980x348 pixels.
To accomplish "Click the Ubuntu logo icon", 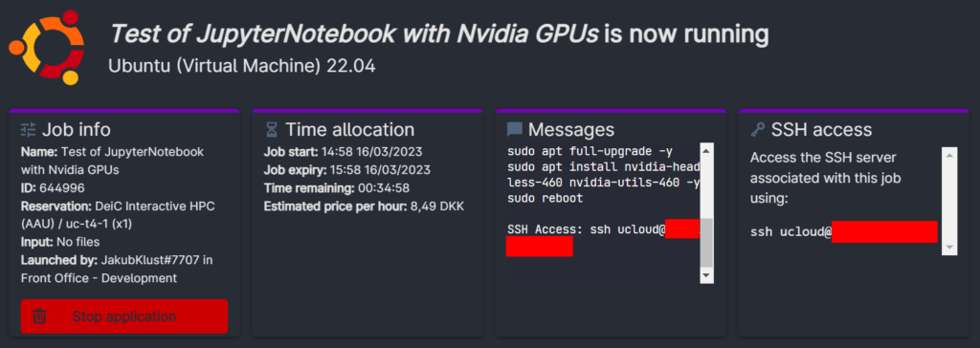I will (46, 48).
